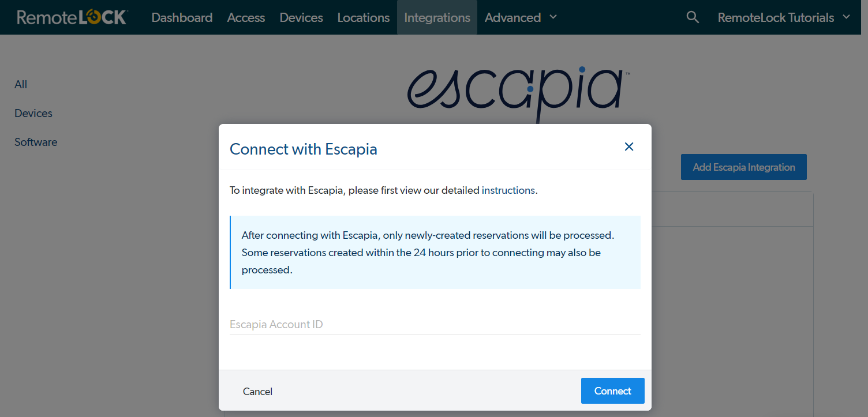868x417 pixels.
Task: Open the RemoteLock Tutorials account dropdown
Action: 784,17
